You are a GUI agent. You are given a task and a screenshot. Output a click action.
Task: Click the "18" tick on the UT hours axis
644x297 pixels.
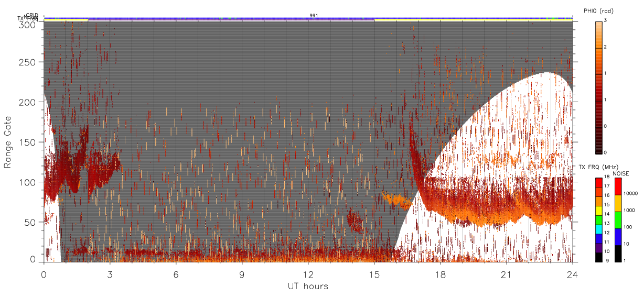coord(441,274)
